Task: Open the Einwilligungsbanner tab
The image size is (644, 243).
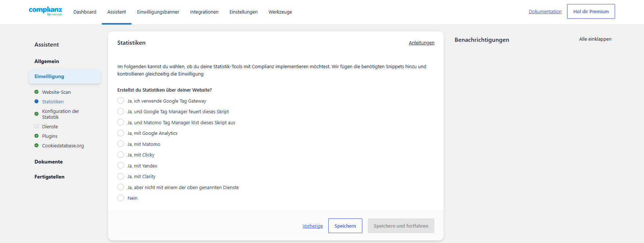Action: (x=158, y=12)
